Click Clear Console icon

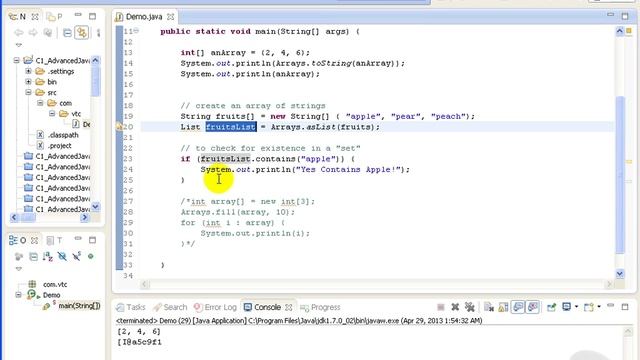pyautogui.click(x=489, y=307)
